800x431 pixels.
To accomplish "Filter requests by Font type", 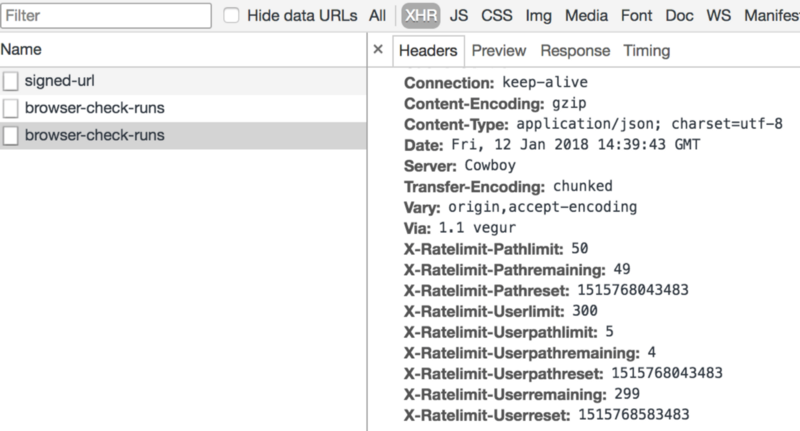I will 636,16.
